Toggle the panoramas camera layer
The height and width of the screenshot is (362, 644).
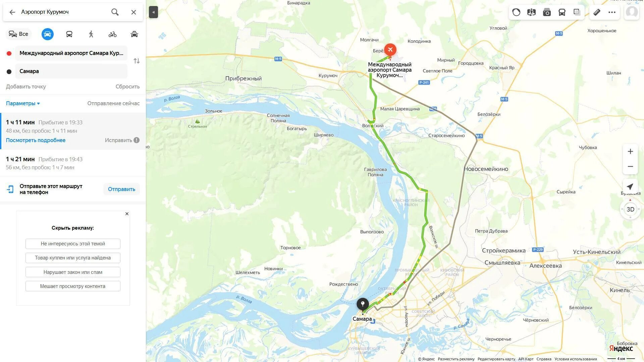point(547,12)
